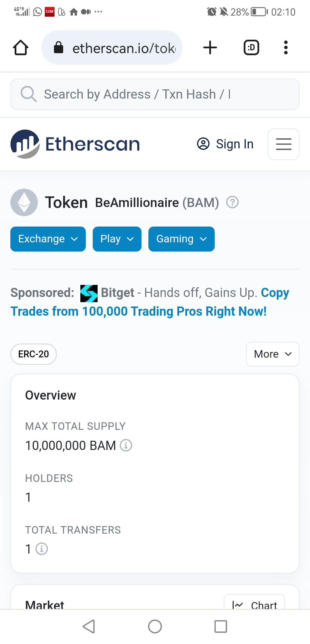Tap the help icon beside BAM
This screenshot has width=310, height=644.
(232, 202)
